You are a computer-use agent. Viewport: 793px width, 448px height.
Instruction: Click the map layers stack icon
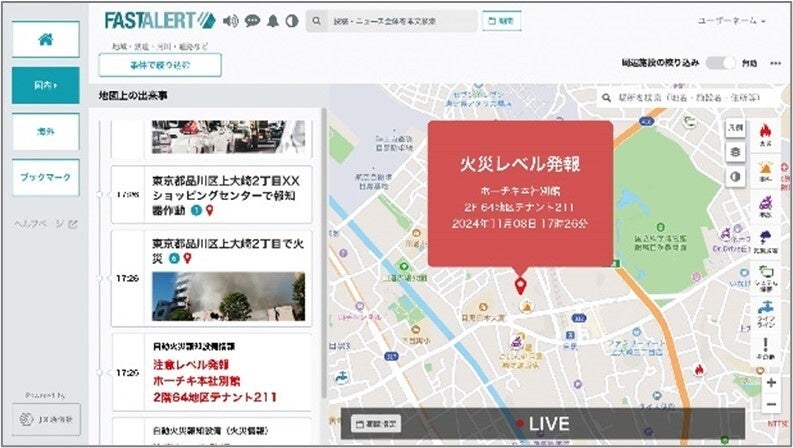point(735,152)
